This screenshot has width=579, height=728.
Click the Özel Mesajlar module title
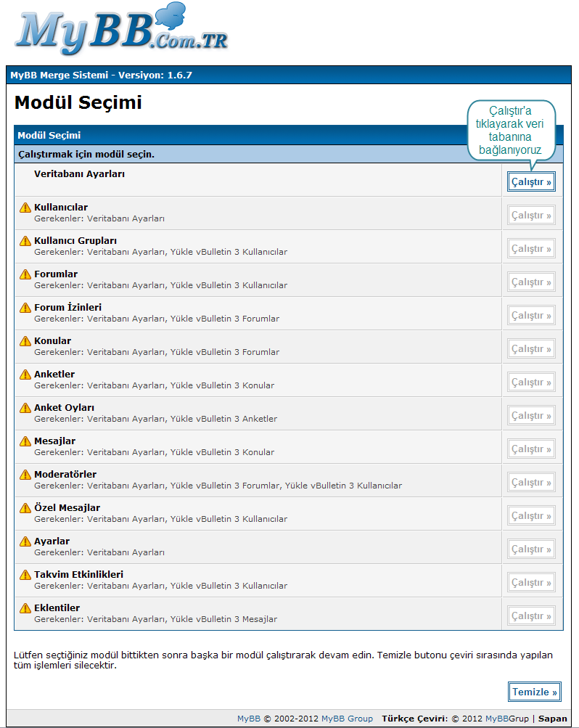pos(67,508)
